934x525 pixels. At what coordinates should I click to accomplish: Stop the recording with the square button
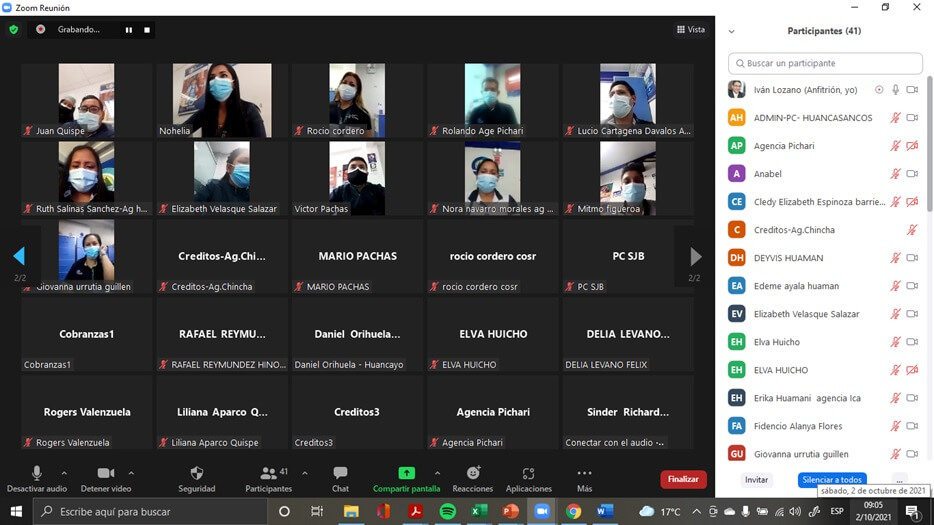pyautogui.click(x=147, y=30)
